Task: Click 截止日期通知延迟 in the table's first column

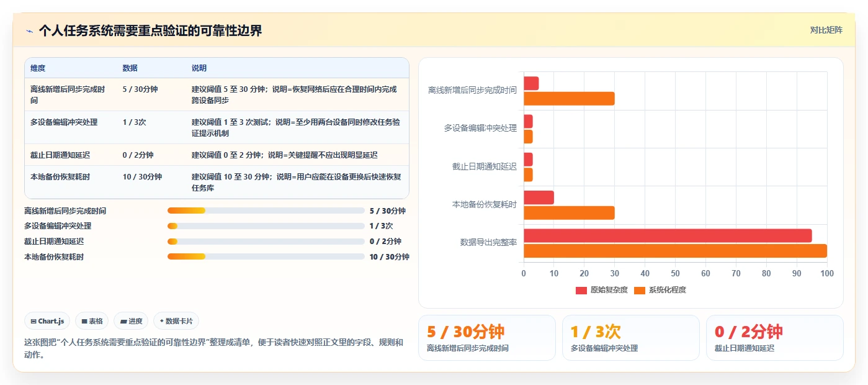Action: click(x=60, y=155)
